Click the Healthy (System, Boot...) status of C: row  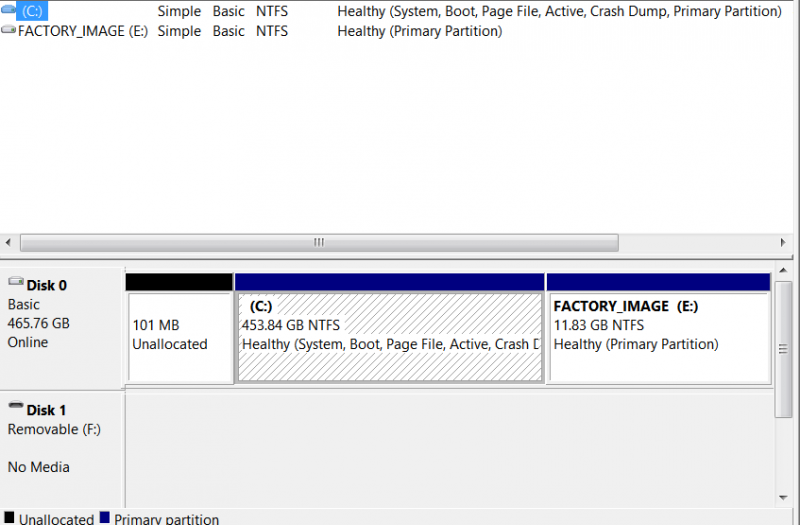pyautogui.click(x=559, y=11)
